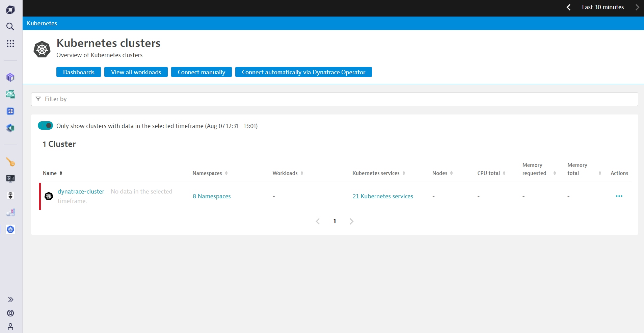Click Connect manually button
The height and width of the screenshot is (333, 644).
[x=202, y=72]
